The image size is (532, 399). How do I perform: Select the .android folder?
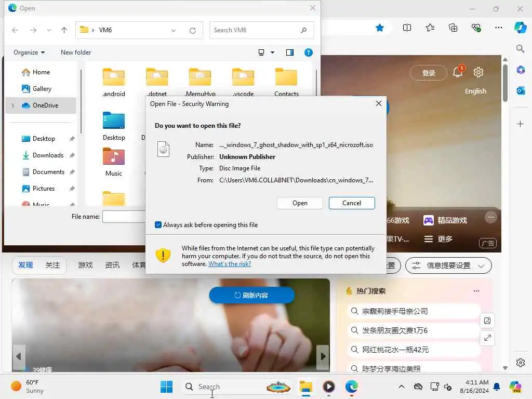coord(114,83)
